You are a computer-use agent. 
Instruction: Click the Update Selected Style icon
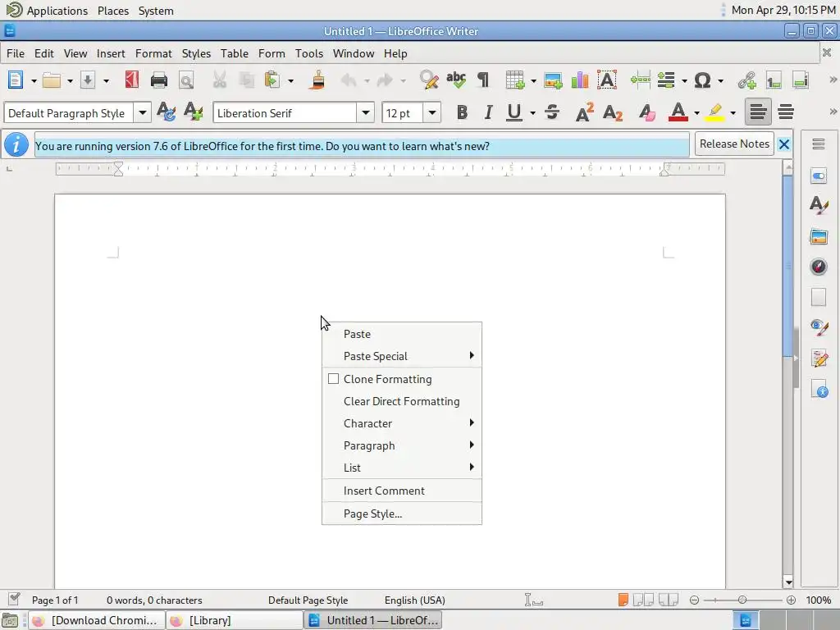pos(166,112)
